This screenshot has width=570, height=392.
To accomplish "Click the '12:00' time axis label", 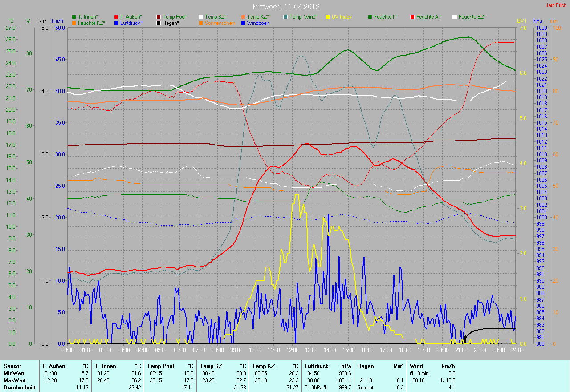I will click(293, 350).
